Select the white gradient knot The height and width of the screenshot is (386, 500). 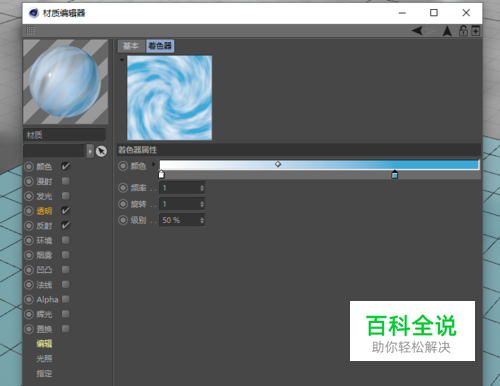point(161,174)
